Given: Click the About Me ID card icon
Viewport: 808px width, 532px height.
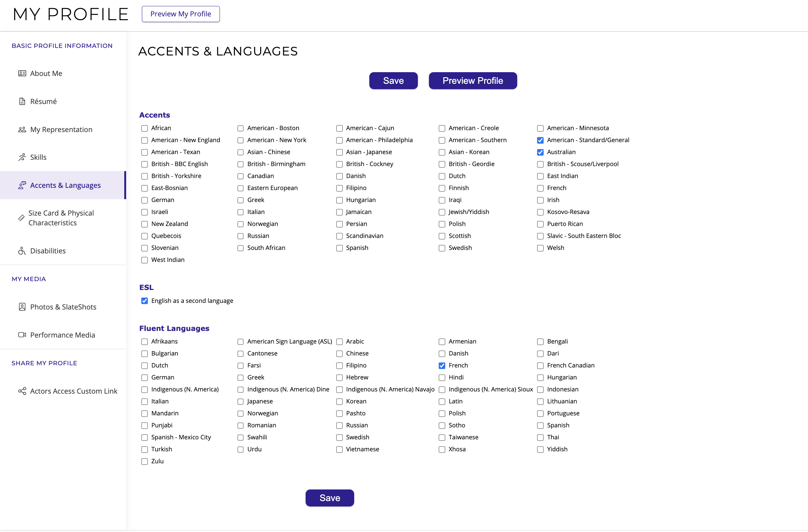Looking at the screenshot, I should coord(22,73).
